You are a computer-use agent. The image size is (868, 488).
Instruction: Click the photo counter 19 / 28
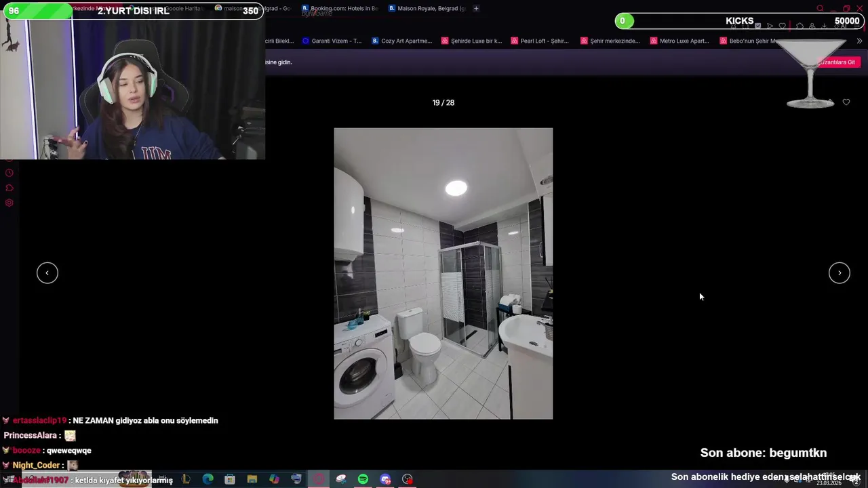(x=443, y=102)
